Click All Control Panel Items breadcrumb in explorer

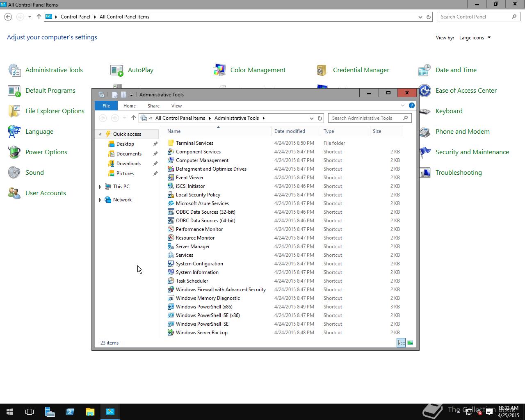180,118
